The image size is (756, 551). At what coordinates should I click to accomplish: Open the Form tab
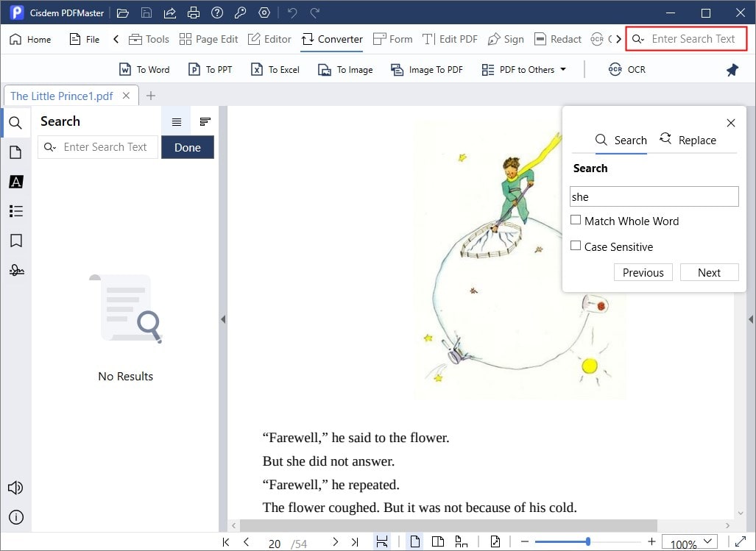(x=393, y=39)
